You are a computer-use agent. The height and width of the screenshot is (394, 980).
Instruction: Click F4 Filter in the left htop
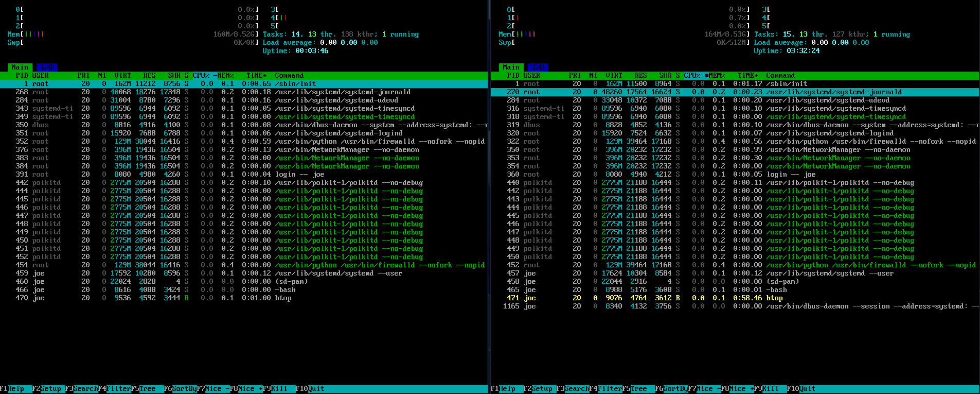pyautogui.click(x=115, y=389)
